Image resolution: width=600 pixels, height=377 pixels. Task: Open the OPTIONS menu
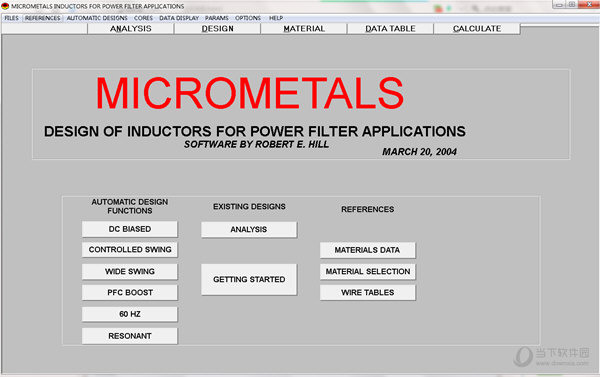[248, 18]
